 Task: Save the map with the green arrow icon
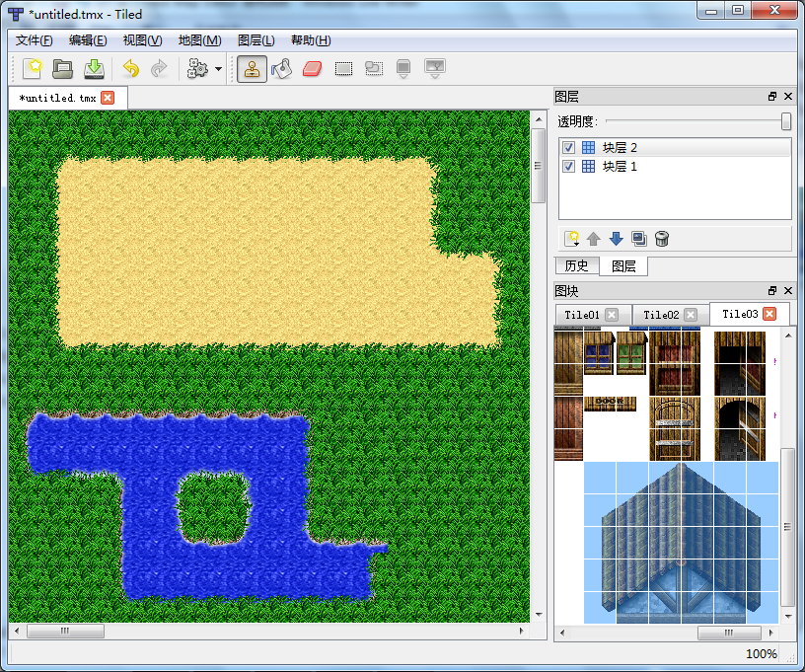(94, 68)
